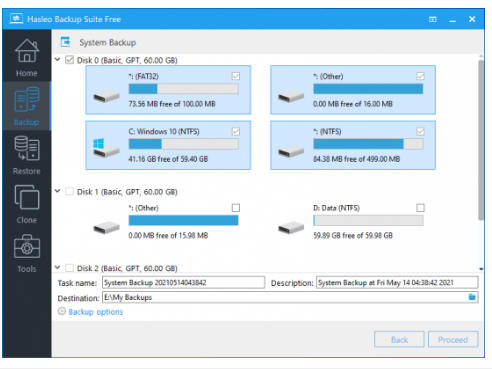The image size is (492, 369).
Task: Toggle the C: Windows 10 checkbox
Action: coord(236,131)
